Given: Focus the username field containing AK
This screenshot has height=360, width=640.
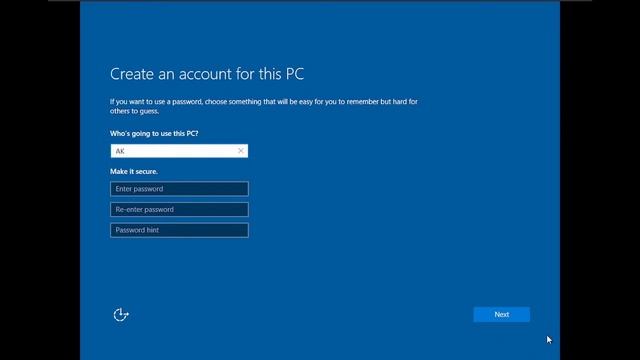Looking at the screenshot, I should 179,151.
